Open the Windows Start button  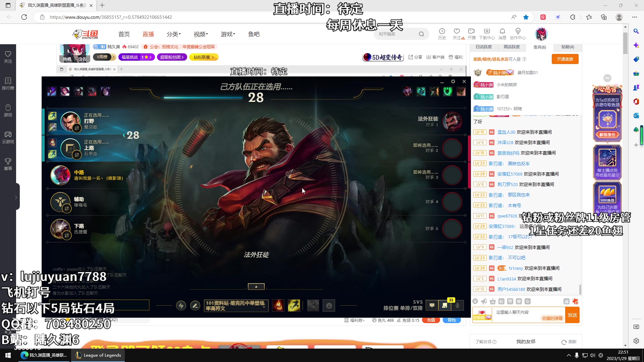tap(8, 355)
